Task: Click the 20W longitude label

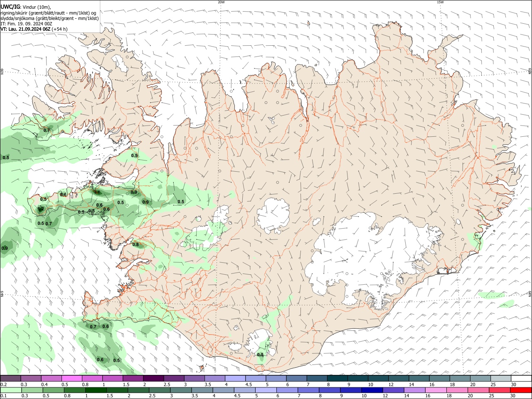Action: click(x=221, y=2)
